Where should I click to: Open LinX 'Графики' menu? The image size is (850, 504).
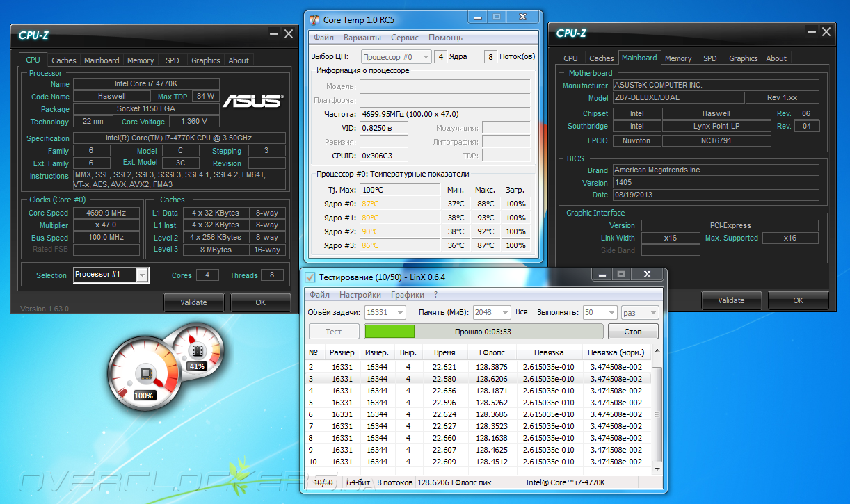click(408, 295)
